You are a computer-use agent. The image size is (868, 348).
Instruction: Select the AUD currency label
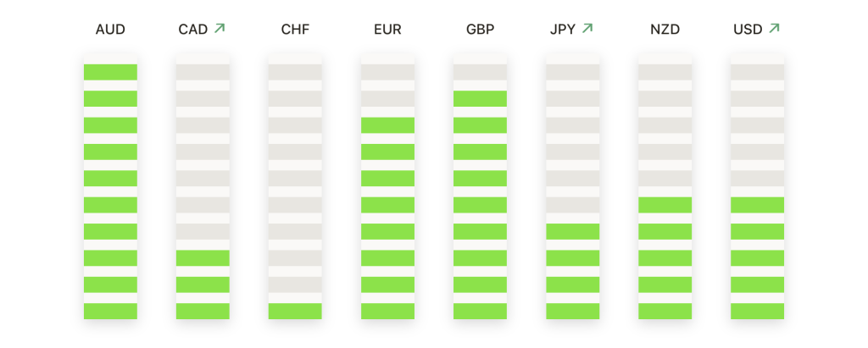pyautogui.click(x=110, y=30)
